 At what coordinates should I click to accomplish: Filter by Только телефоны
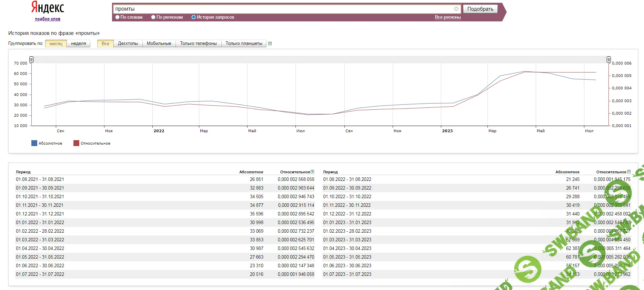click(198, 43)
